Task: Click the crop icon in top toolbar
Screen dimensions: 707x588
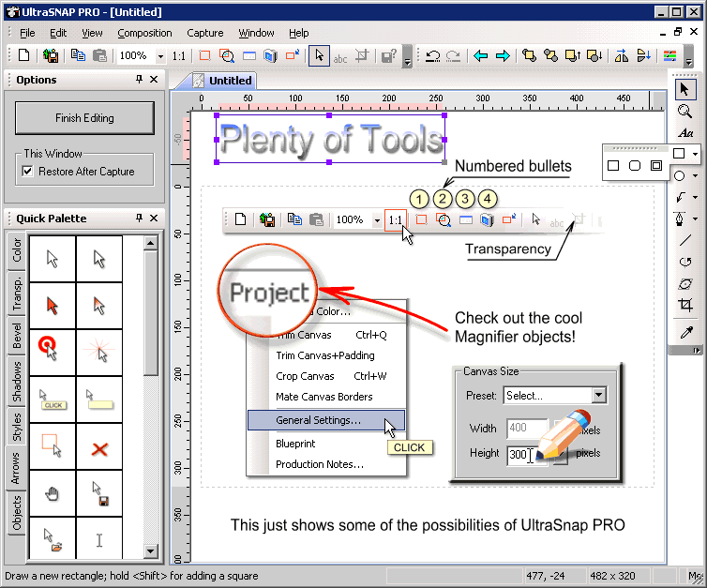Action: pos(361,56)
